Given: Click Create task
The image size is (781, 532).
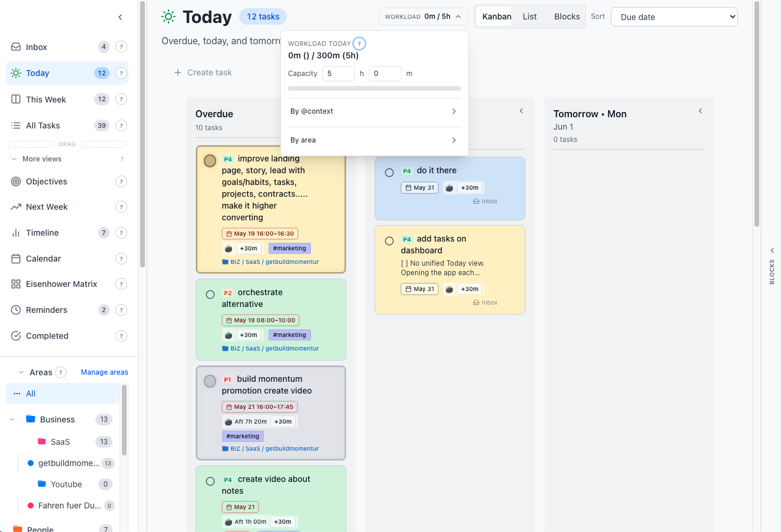Looking at the screenshot, I should click(203, 72).
